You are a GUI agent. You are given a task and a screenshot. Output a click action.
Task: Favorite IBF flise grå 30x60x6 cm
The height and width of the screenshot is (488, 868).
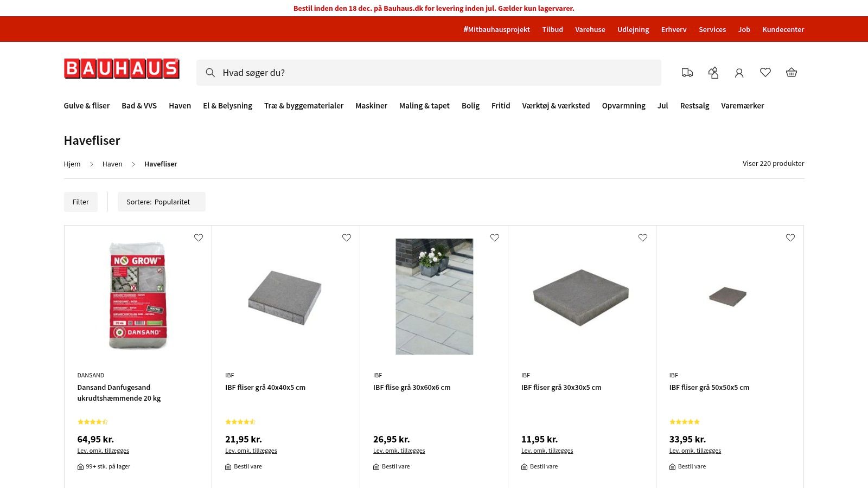[x=495, y=237]
